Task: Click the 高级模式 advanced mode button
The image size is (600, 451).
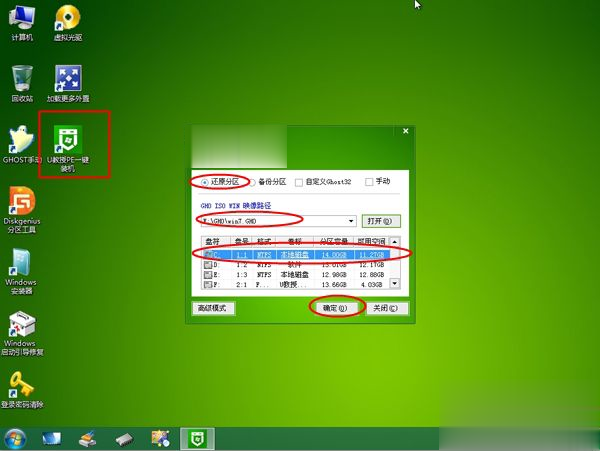Action: [x=214, y=308]
